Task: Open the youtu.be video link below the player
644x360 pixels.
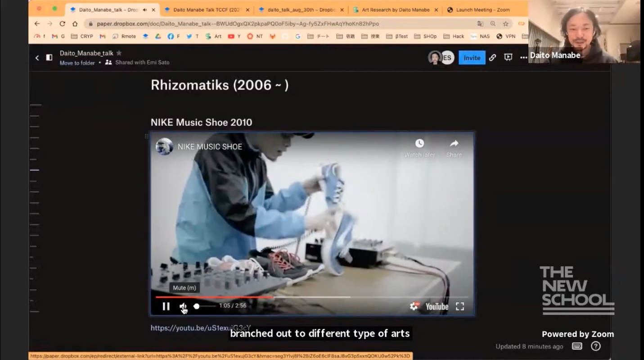Action: 201,328
